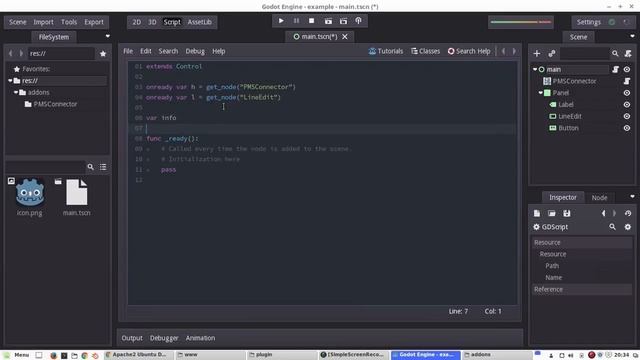640x360 pixels.
Task: Save the current resource in Inspector
Action: (x=567, y=213)
